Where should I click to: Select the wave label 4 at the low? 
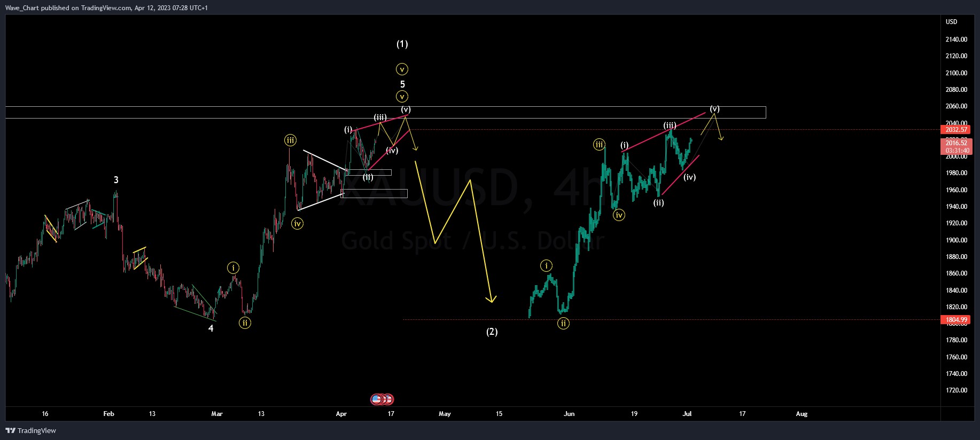[x=211, y=328]
